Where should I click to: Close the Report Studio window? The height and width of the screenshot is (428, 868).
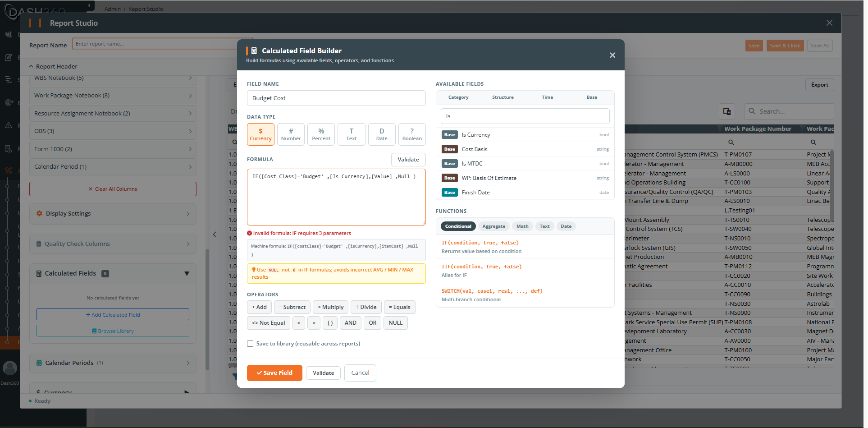[829, 23]
